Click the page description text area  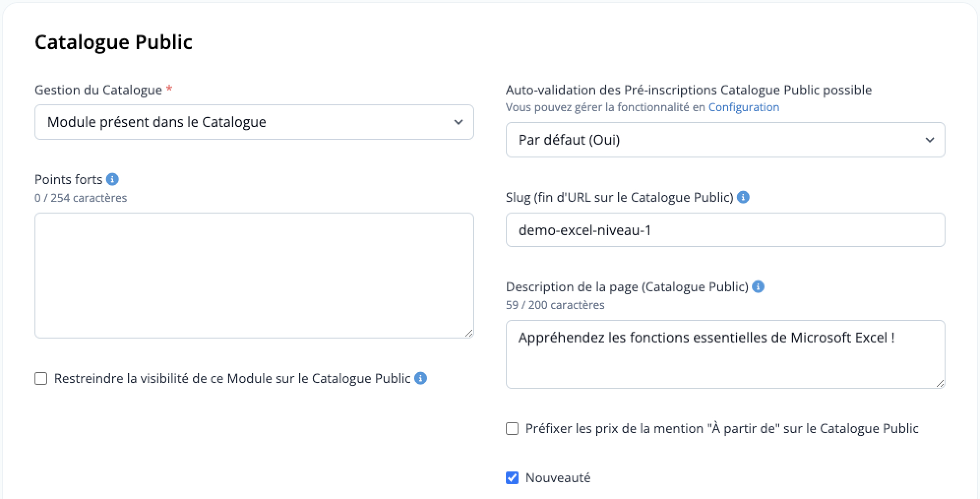pos(725,354)
